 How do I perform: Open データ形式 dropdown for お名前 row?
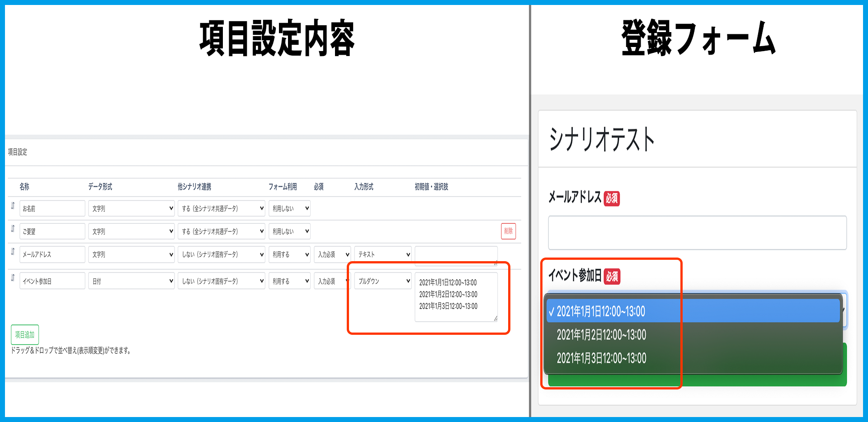[131, 208]
